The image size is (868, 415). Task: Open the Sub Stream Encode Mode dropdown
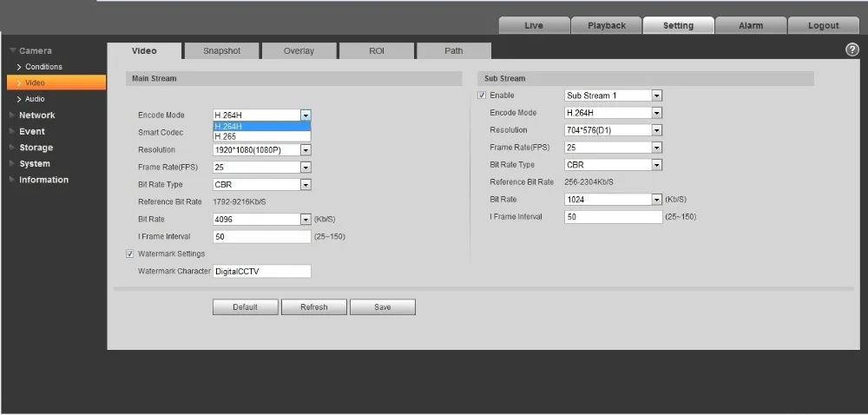pyautogui.click(x=614, y=113)
